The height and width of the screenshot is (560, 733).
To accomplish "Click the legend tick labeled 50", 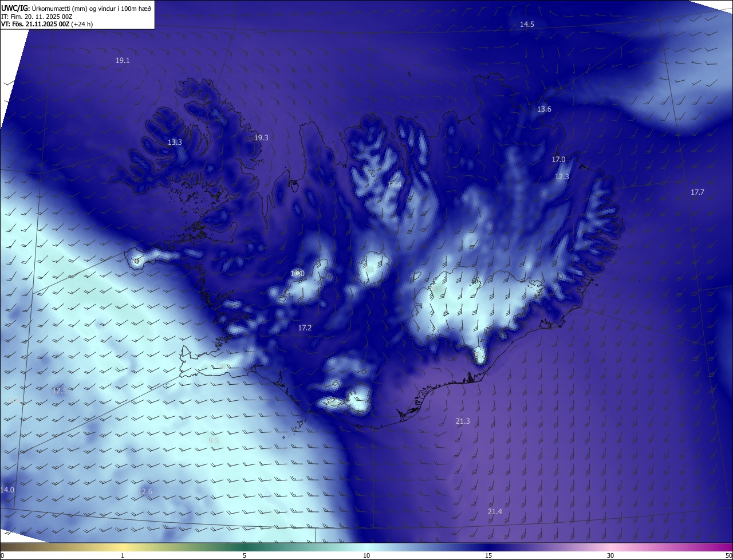I will click(728, 555).
